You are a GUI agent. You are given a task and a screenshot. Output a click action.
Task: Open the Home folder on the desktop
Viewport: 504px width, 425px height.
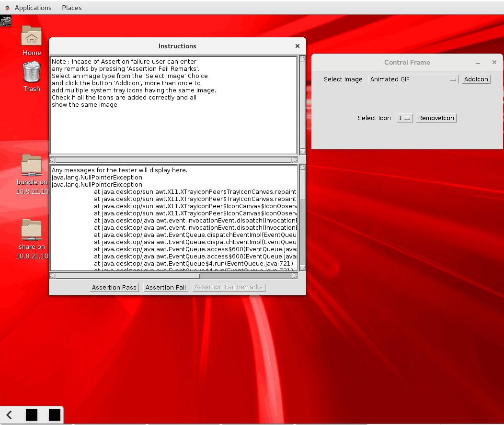32,37
